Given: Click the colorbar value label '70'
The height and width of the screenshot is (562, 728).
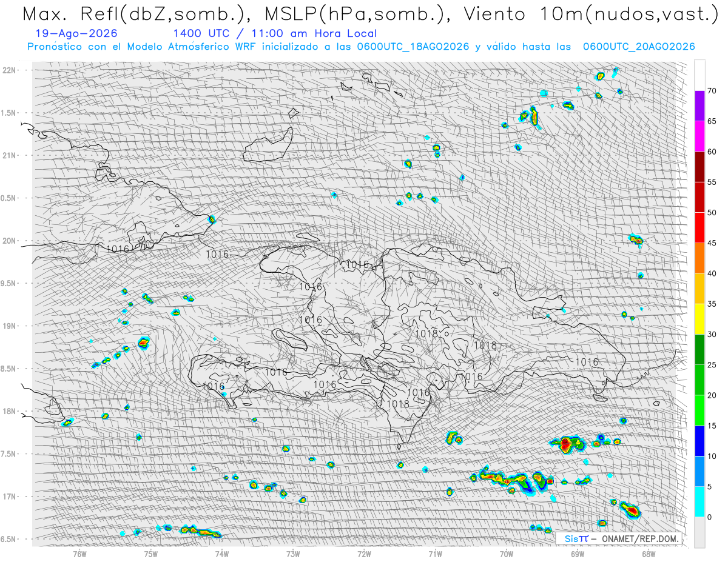Looking at the screenshot, I should (x=712, y=91).
